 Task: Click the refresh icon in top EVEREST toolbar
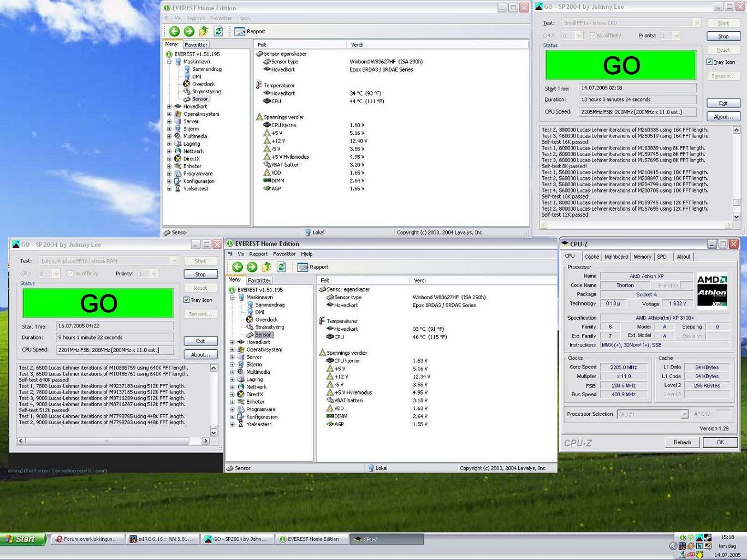tap(218, 31)
